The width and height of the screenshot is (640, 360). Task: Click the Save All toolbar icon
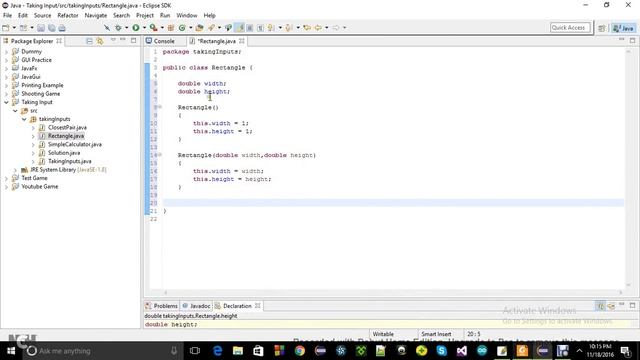[51, 28]
